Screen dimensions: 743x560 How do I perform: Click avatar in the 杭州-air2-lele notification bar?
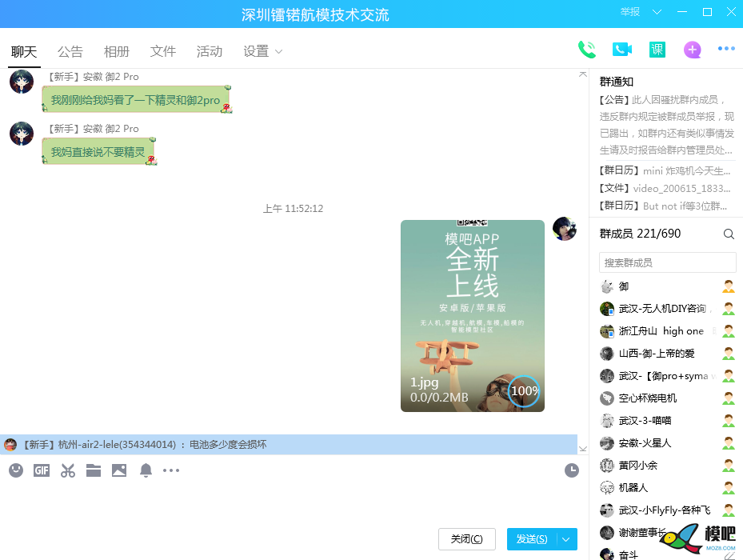tap(10, 445)
